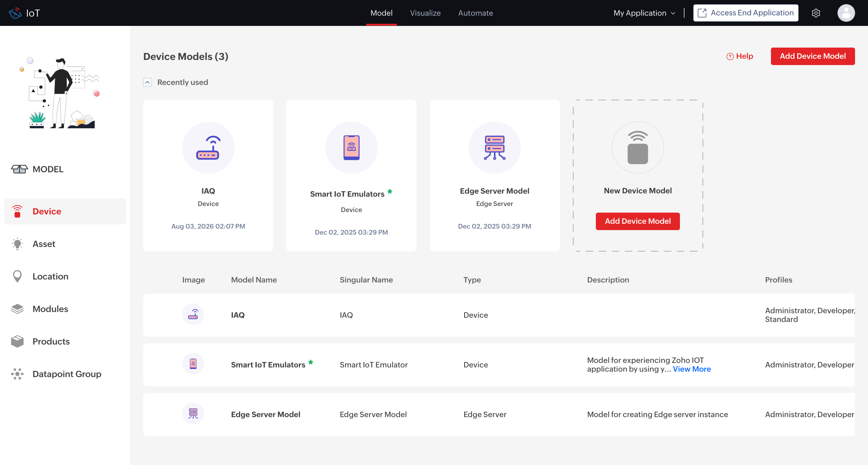The width and height of the screenshot is (868, 465).
Task: Click the Smart IoT Emulators row image icon
Action: pyautogui.click(x=193, y=364)
